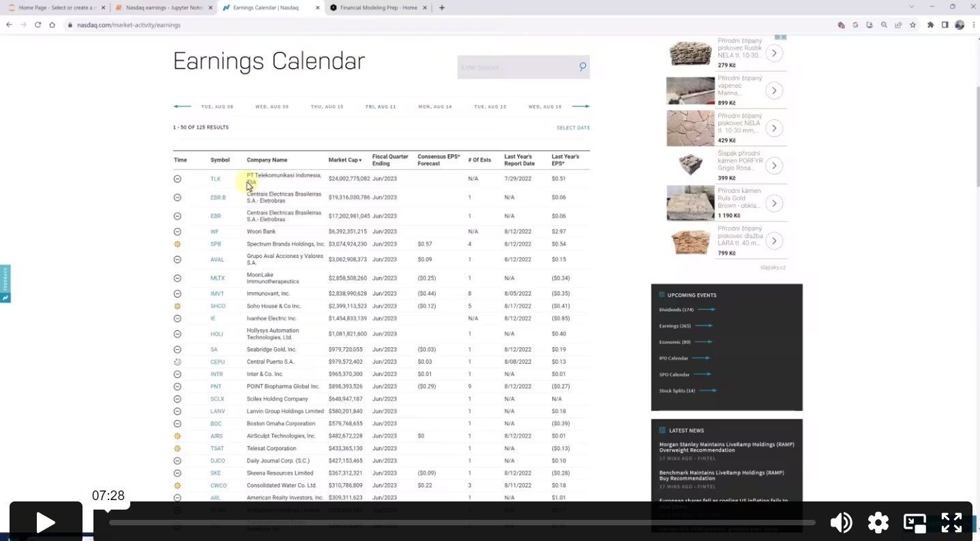This screenshot has height=541, width=980.
Task: Open video player settings gear
Action: 878,523
